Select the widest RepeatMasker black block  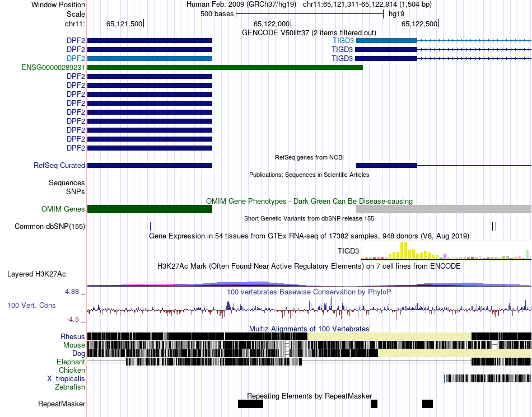click(251, 404)
